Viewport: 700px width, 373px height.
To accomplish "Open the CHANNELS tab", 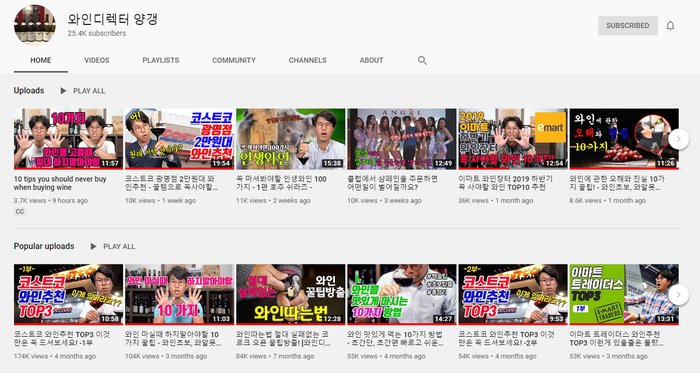I will coord(308,60).
